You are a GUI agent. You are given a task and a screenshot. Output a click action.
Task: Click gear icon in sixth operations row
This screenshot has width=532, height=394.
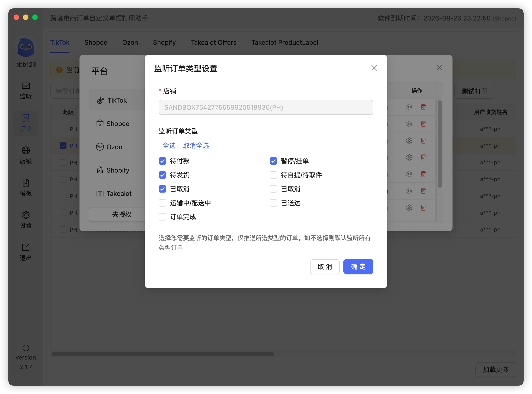click(409, 191)
